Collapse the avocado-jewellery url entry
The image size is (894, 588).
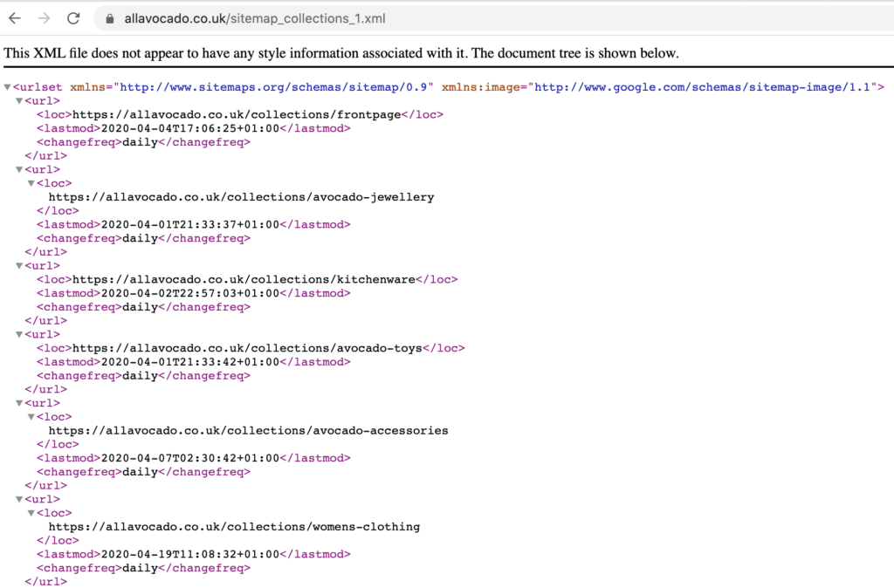tap(18, 169)
